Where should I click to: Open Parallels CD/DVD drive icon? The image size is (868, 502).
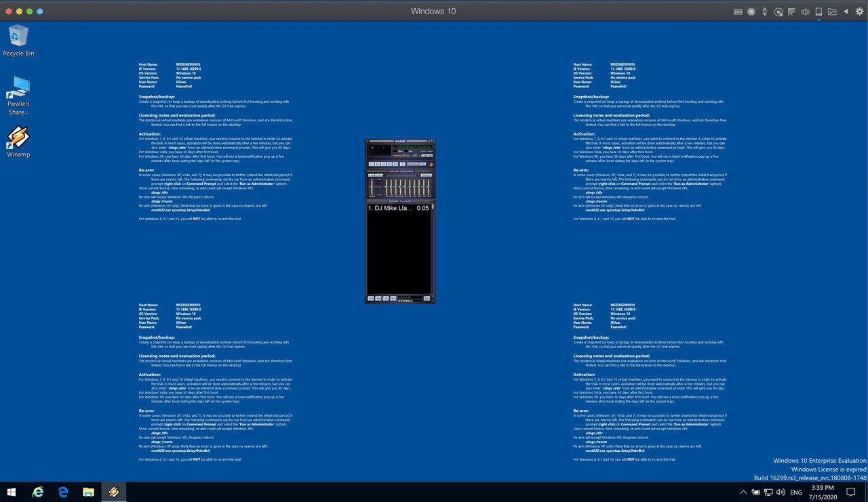(x=778, y=12)
